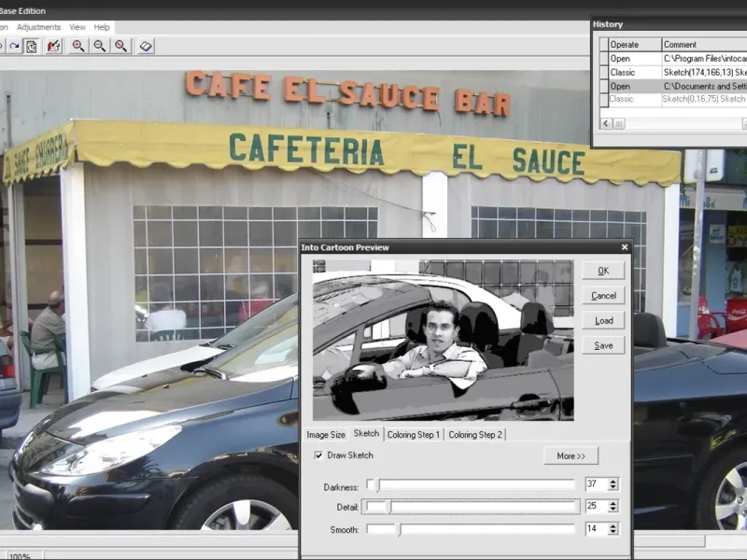
Task: Select the History row with C:\Program Files comment
Action: pyautogui.click(x=705, y=59)
